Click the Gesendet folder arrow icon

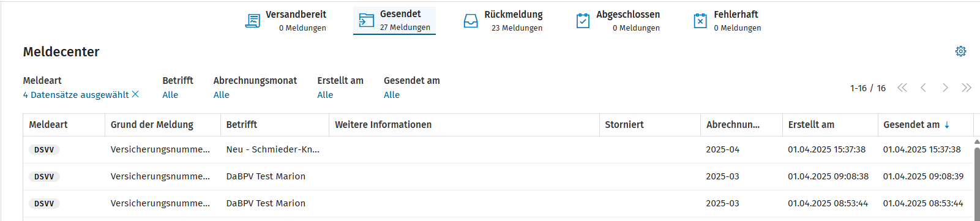coord(366,20)
